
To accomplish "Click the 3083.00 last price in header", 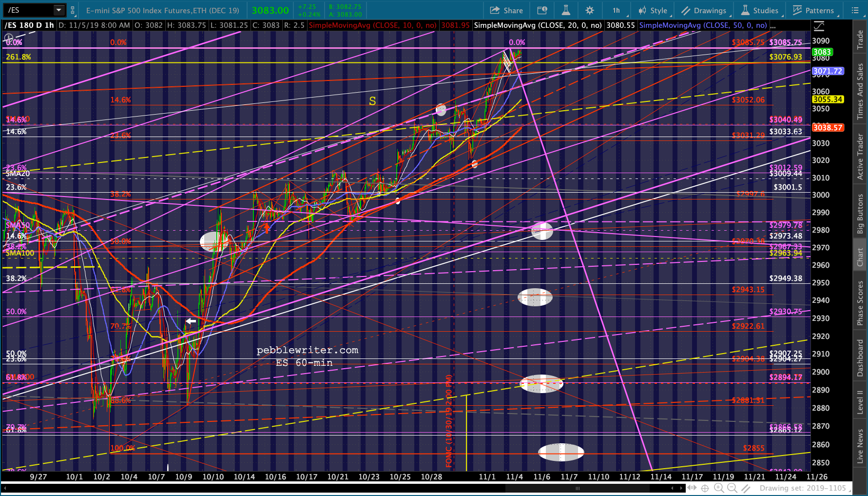I will pos(270,10).
